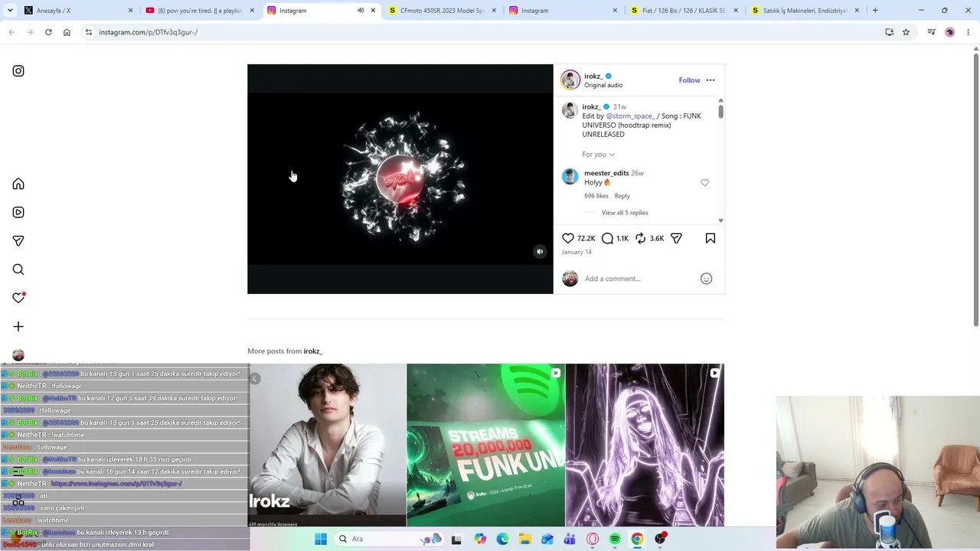Image resolution: width=980 pixels, height=551 pixels.
Task: Open the neon glowing figure post thumbnail
Action: [645, 445]
